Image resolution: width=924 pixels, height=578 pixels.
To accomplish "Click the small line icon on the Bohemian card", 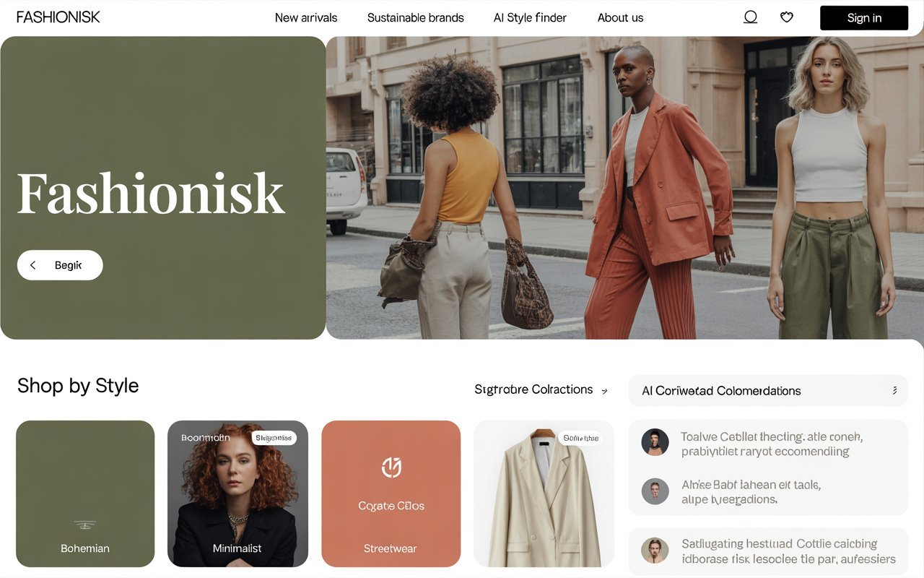I will (85, 525).
